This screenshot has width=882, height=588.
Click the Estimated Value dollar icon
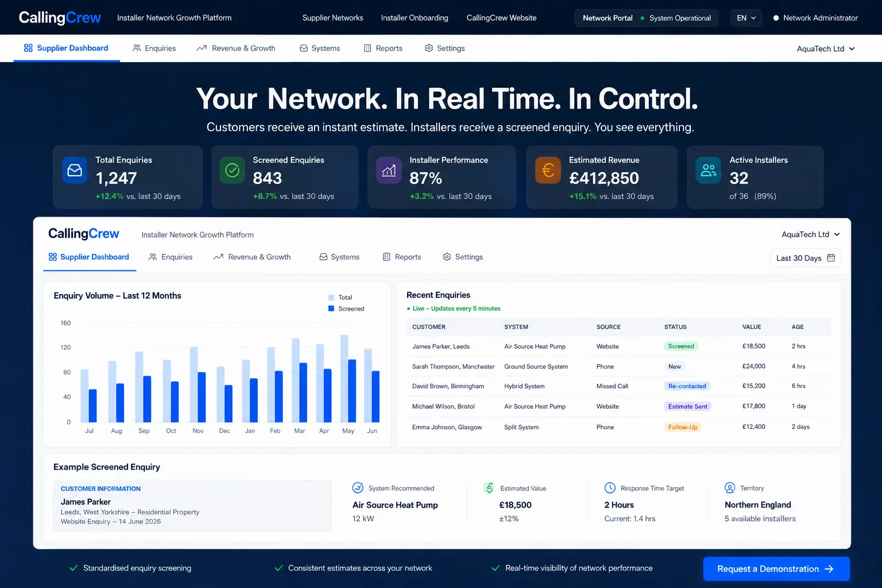pyautogui.click(x=489, y=488)
